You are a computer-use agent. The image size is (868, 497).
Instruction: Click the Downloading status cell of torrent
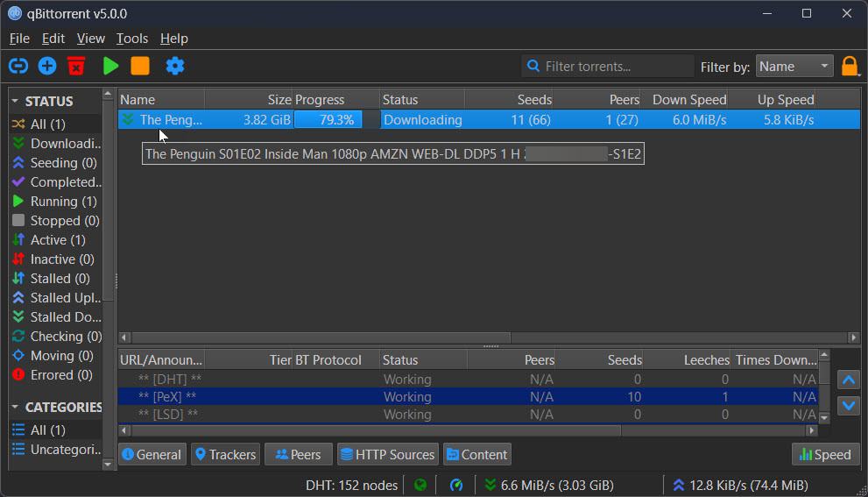(422, 120)
